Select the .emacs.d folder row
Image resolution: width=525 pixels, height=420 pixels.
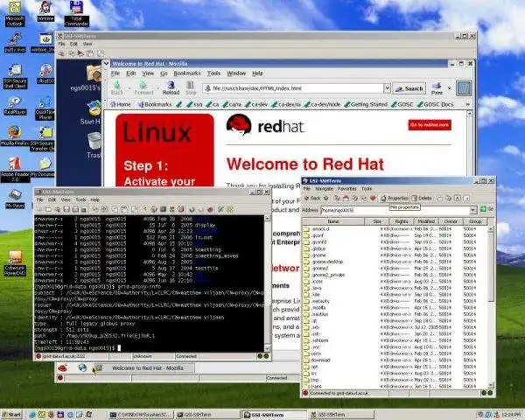pos(395,229)
